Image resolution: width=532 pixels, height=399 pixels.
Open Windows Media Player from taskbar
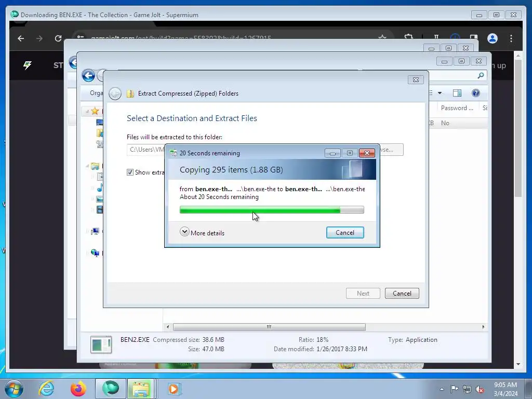[x=174, y=389]
